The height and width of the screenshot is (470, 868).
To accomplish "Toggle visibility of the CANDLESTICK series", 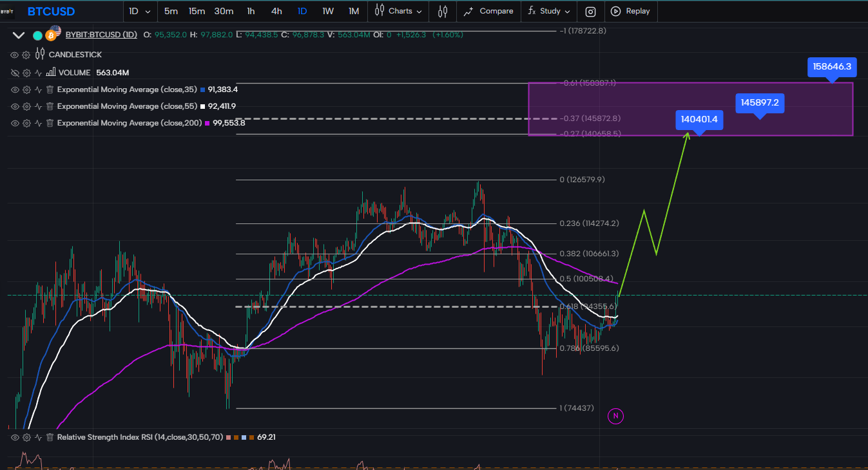I will [15, 55].
